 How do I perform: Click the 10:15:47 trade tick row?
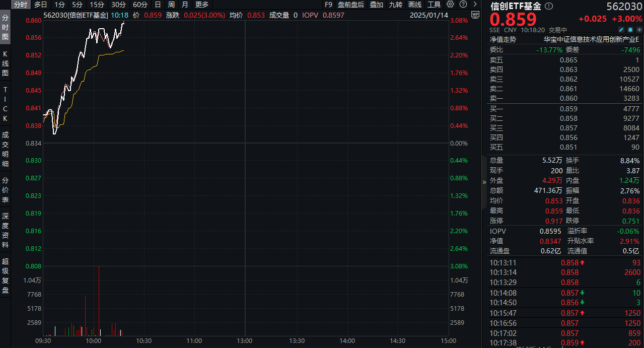(x=564, y=313)
